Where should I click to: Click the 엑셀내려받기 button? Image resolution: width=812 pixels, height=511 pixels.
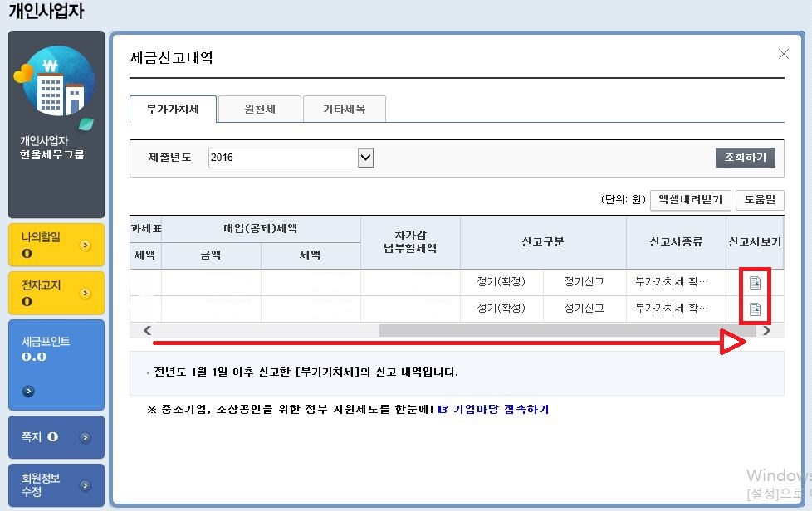(x=690, y=199)
